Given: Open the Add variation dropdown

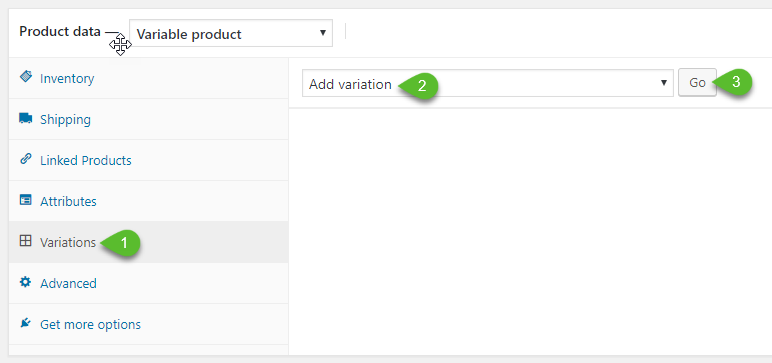Looking at the screenshot, I should coord(487,83).
